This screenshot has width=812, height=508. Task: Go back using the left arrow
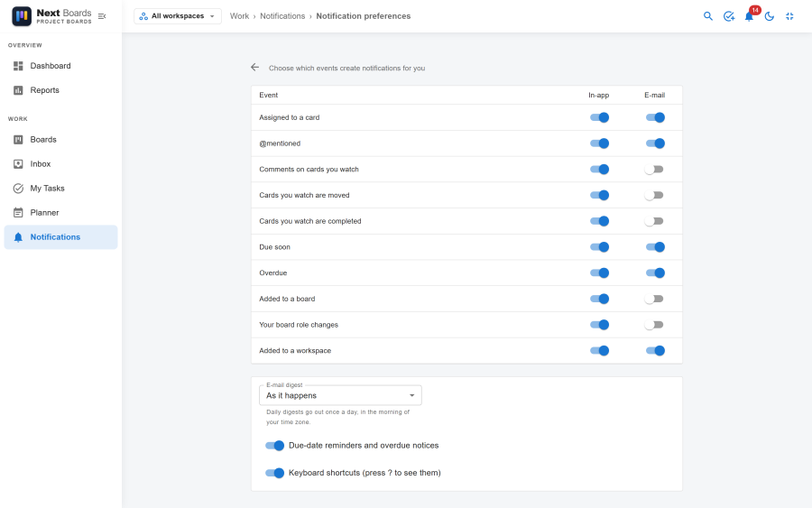(254, 68)
